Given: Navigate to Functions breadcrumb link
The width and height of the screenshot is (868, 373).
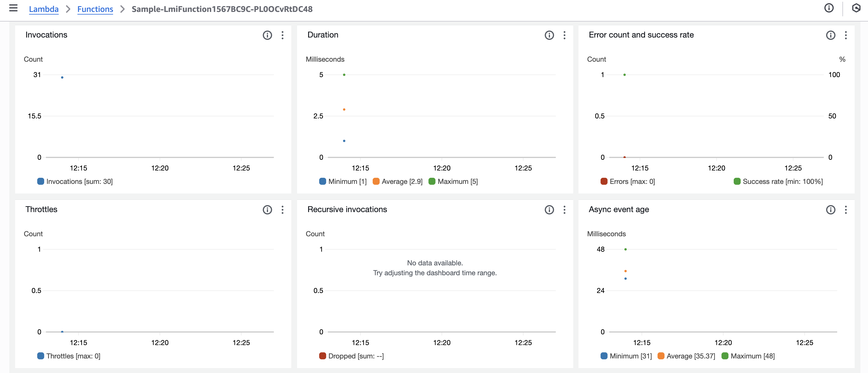Looking at the screenshot, I should point(95,9).
